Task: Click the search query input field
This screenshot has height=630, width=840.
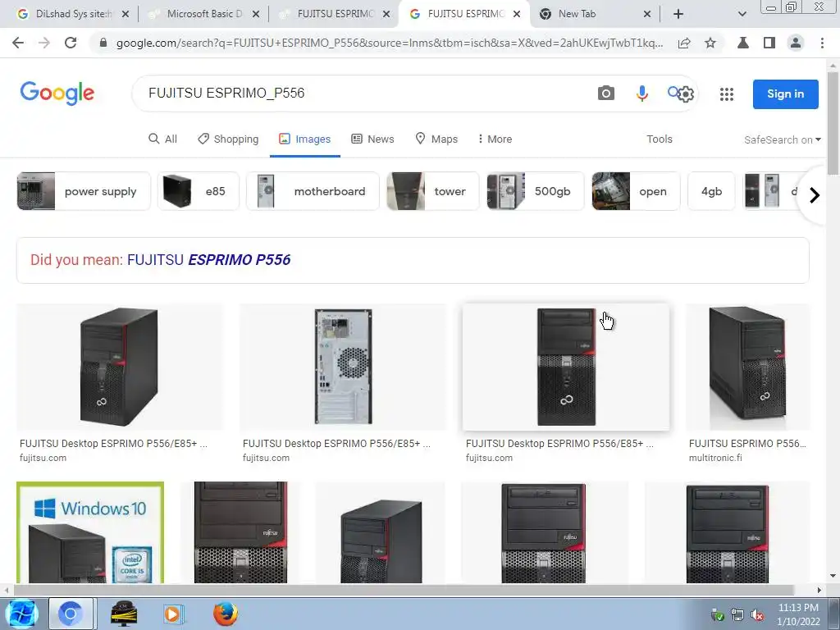Action: [x=364, y=94]
